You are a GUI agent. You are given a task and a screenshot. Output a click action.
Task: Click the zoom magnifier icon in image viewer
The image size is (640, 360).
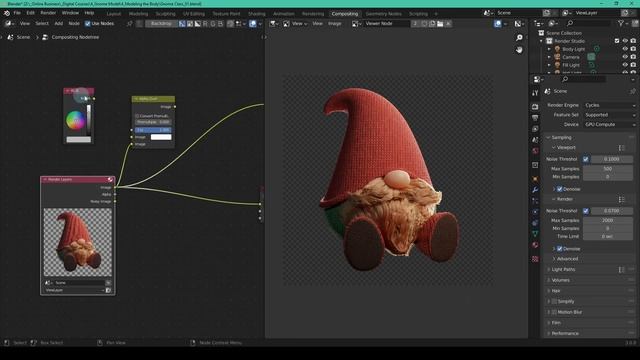point(519,38)
